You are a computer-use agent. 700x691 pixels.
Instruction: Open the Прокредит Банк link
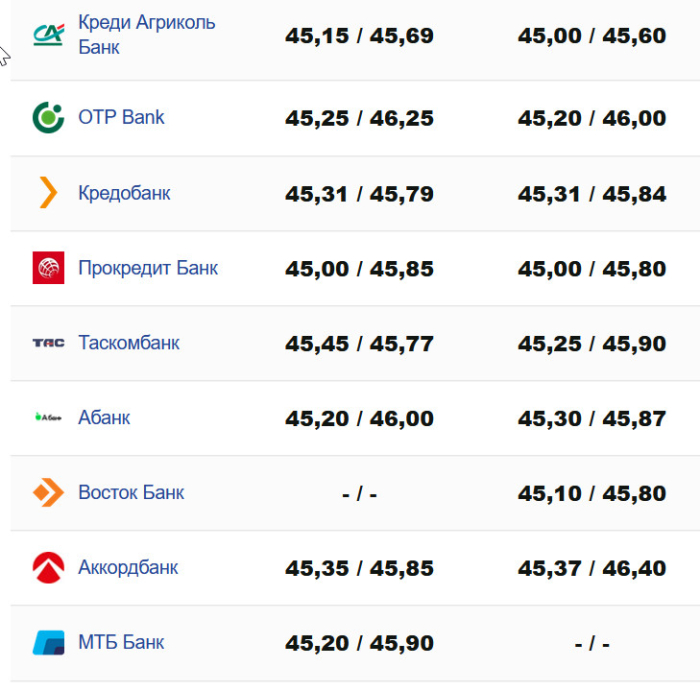[x=147, y=268]
